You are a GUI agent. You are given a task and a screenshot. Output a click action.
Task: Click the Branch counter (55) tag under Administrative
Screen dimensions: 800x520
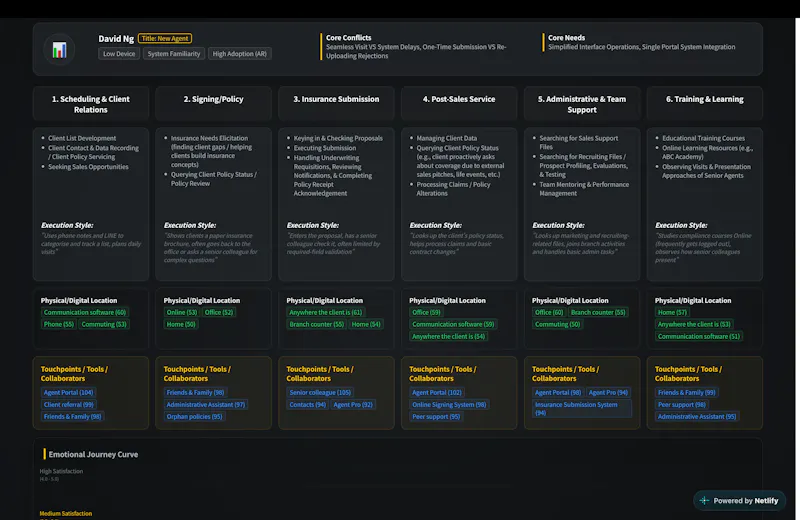coord(598,312)
